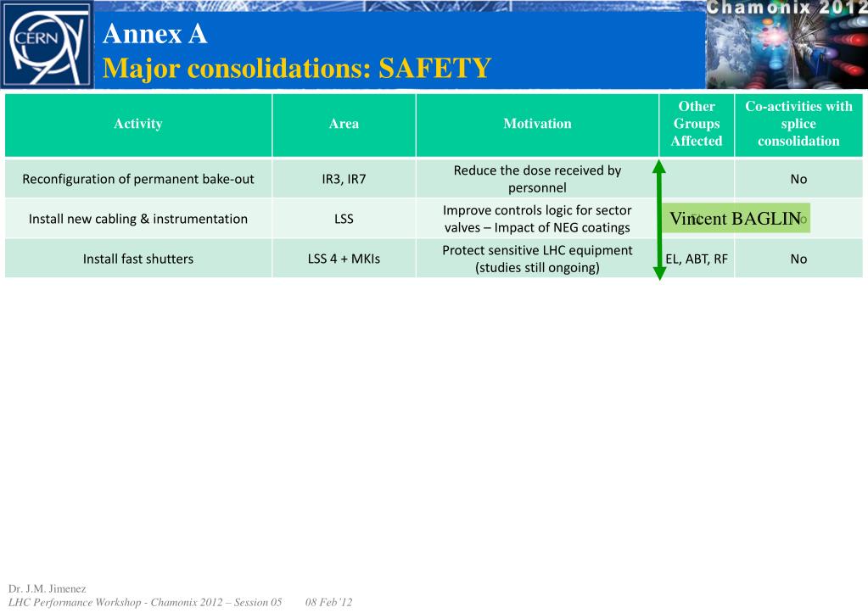Select 'Reduce the dose received by personnel' cell
Screen dimensions: 868x613
point(537,179)
